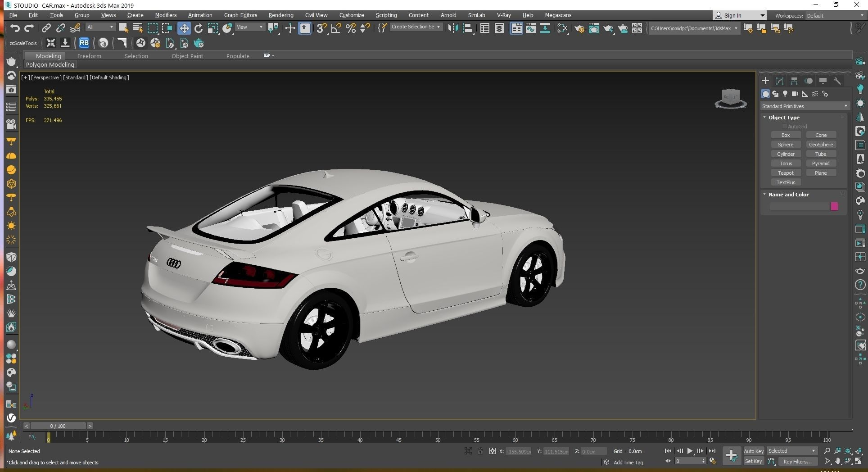
Task: Open the selection filter All dropdown
Action: coord(100,27)
